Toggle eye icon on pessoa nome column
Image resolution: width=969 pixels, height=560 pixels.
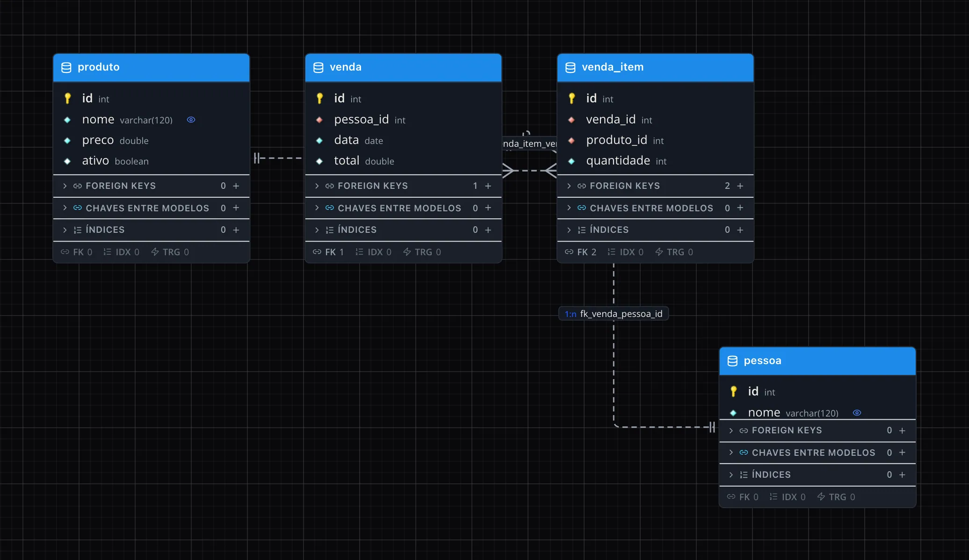pyautogui.click(x=857, y=413)
